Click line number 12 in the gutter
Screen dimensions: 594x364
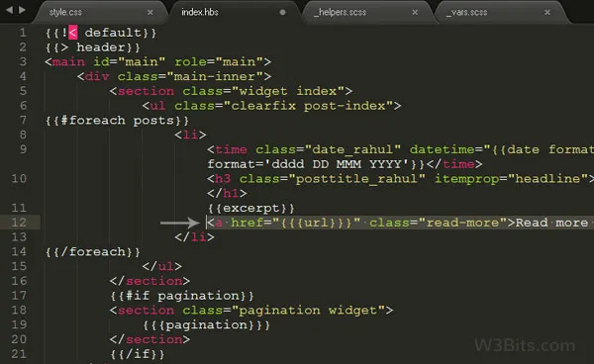point(20,223)
